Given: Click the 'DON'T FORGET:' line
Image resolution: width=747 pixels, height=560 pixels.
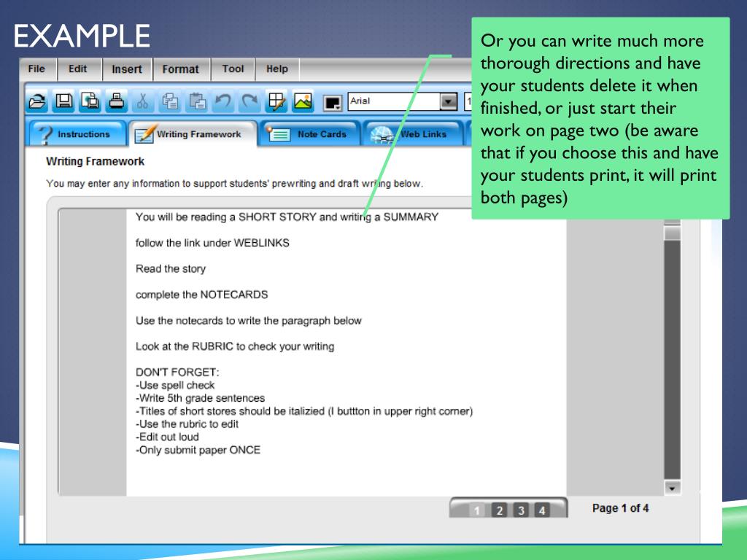Looking at the screenshot, I should (x=177, y=373).
